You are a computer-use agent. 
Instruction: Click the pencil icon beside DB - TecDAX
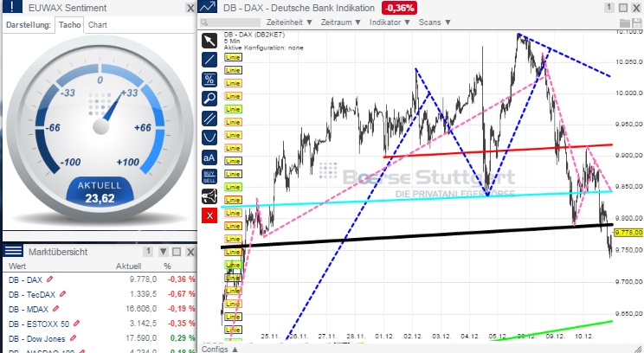[63, 294]
